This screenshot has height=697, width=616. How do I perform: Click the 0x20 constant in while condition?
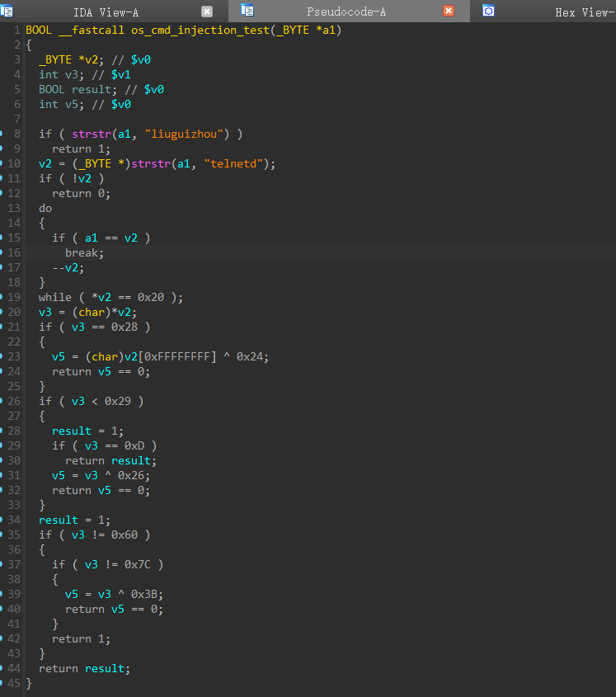[151, 297]
